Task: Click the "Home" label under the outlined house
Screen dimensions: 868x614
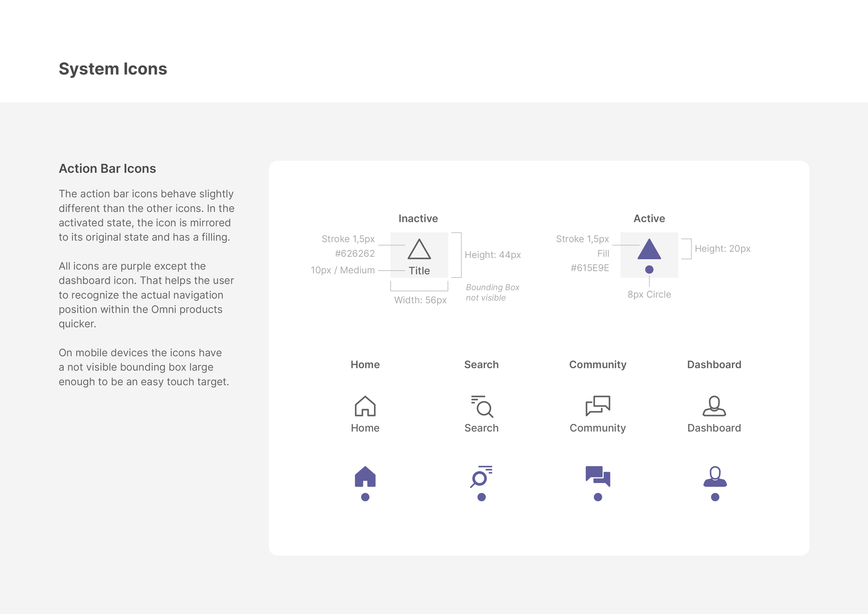Action: coord(365,428)
